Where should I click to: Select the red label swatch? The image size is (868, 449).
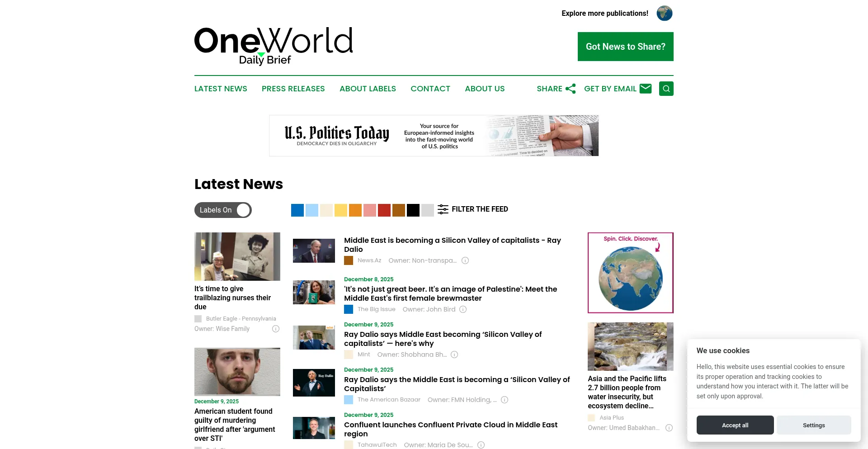[x=384, y=210]
